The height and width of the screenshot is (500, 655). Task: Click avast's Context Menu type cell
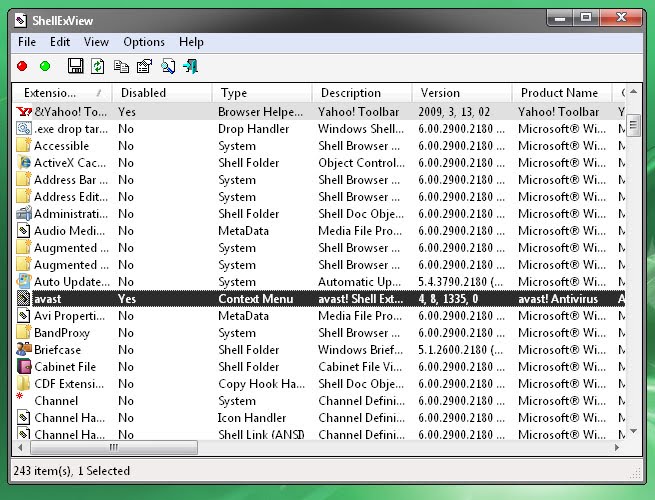(x=256, y=299)
